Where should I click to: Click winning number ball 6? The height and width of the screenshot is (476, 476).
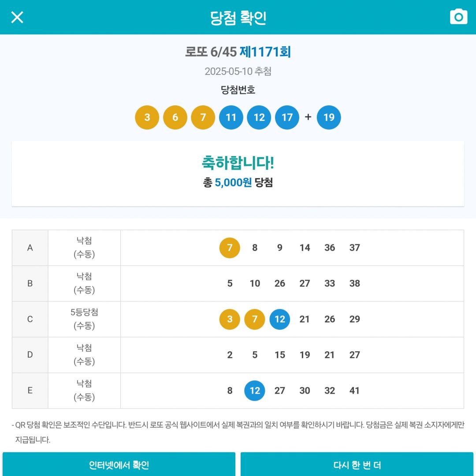175,117
